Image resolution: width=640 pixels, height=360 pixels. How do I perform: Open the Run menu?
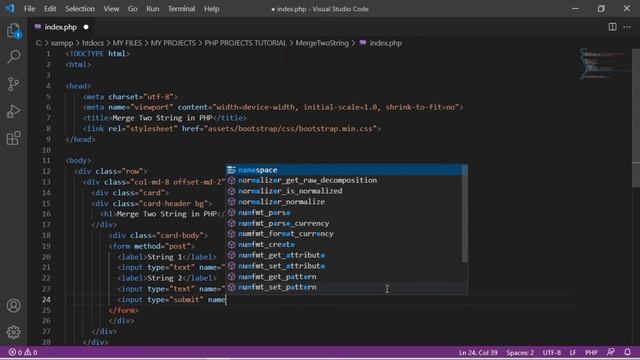point(153,9)
